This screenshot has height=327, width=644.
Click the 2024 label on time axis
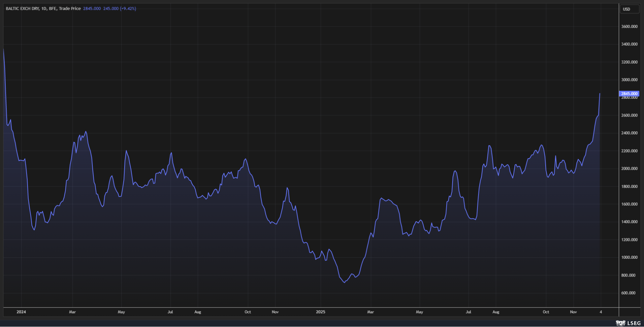21,312
